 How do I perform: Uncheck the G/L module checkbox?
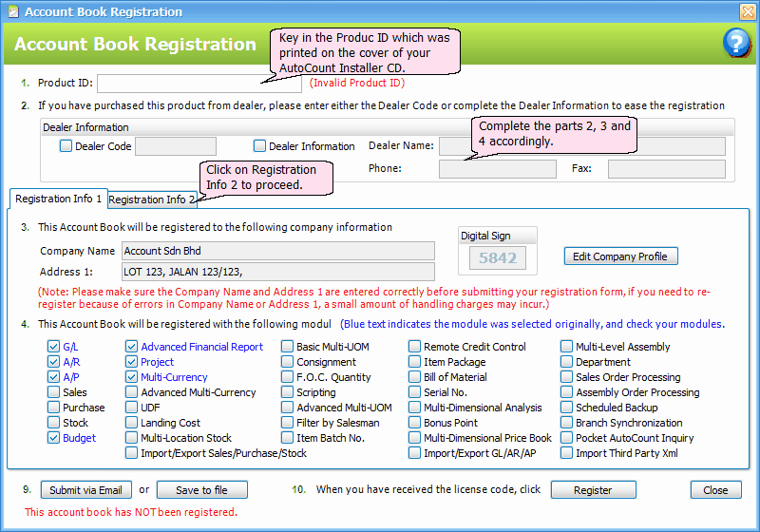click(x=53, y=347)
